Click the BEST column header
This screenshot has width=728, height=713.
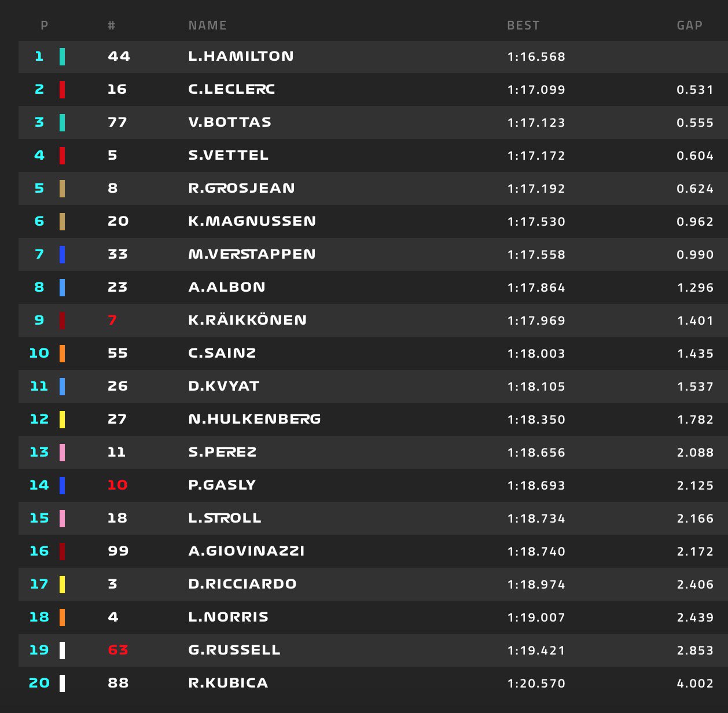click(x=523, y=25)
